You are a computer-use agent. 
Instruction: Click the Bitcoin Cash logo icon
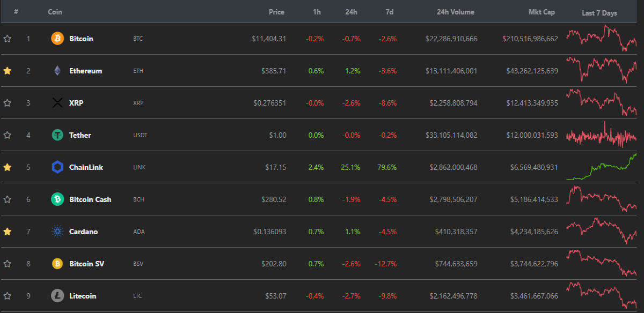(x=57, y=199)
